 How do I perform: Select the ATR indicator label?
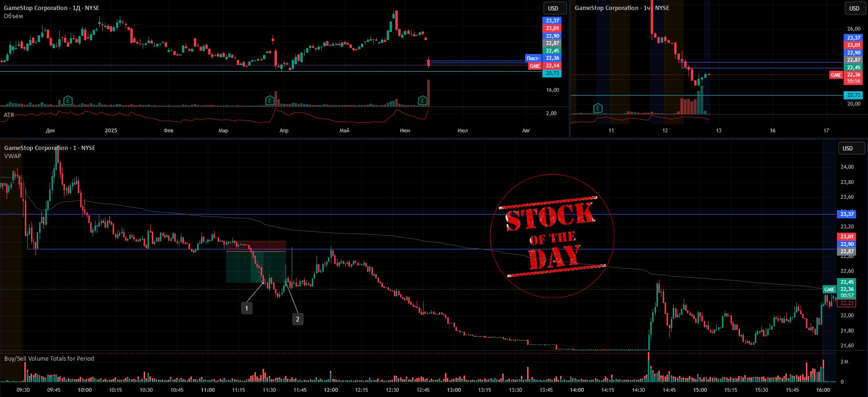click(x=9, y=115)
